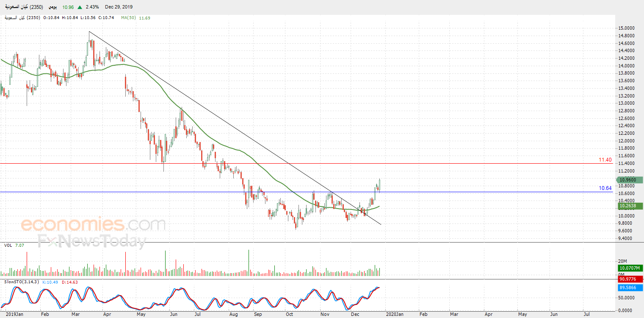Click the green up arrow beside 10.96
Image resolution: width=644 pixels, height=318 pixels.
click(x=80, y=7)
